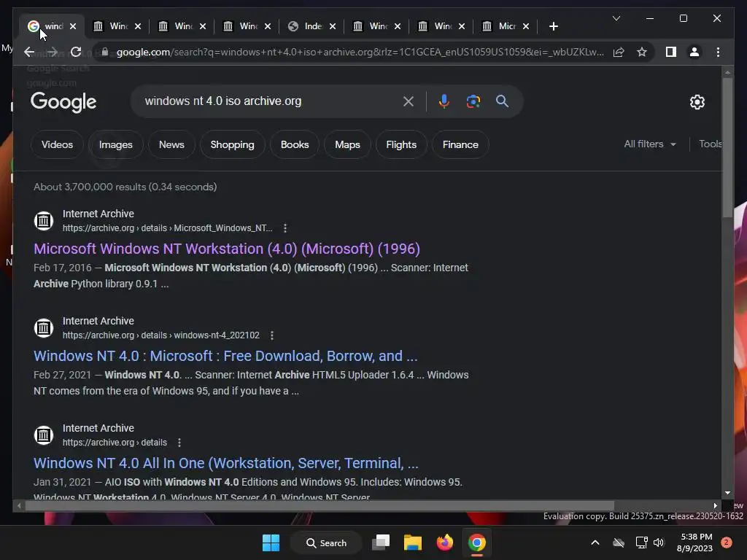This screenshot has height=560, width=747.
Task: Filter results by Videos
Action: click(57, 145)
